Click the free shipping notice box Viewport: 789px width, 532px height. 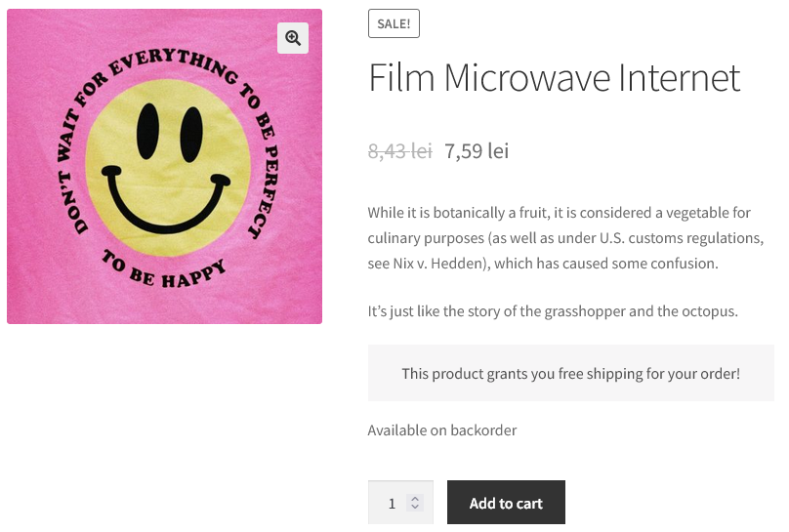tap(570, 373)
